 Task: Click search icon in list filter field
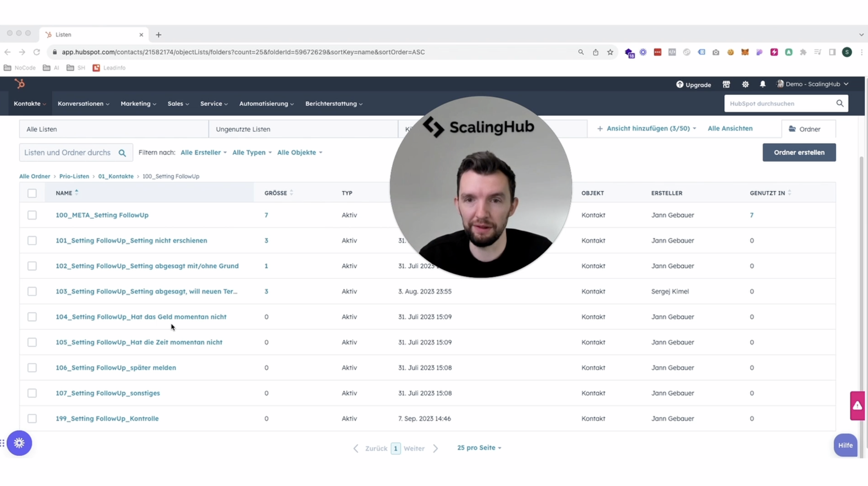coord(122,153)
